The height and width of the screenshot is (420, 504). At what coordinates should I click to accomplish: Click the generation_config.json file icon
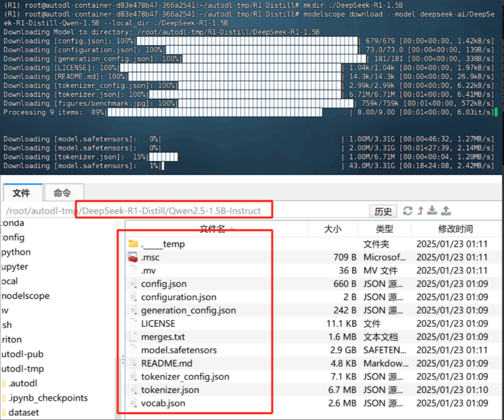(x=133, y=310)
